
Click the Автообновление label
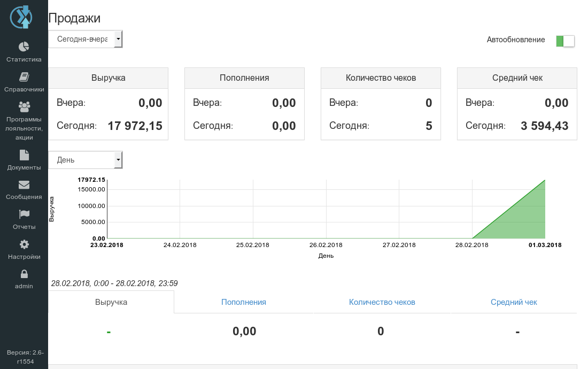pyautogui.click(x=516, y=40)
